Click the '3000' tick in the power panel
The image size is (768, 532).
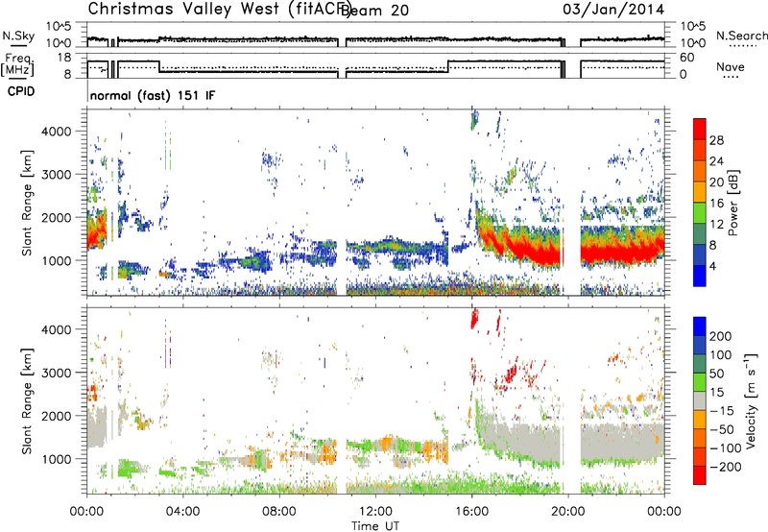pyautogui.click(x=57, y=175)
